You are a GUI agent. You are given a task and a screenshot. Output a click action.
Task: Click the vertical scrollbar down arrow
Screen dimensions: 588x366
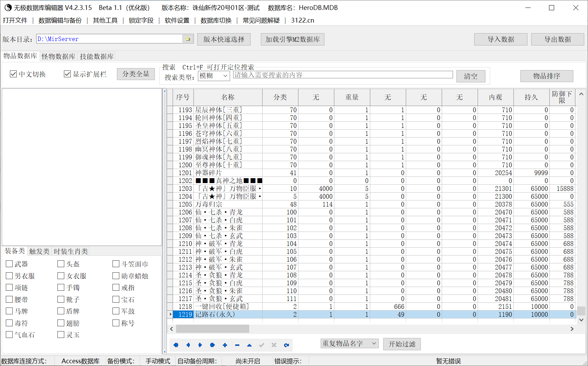click(x=581, y=320)
